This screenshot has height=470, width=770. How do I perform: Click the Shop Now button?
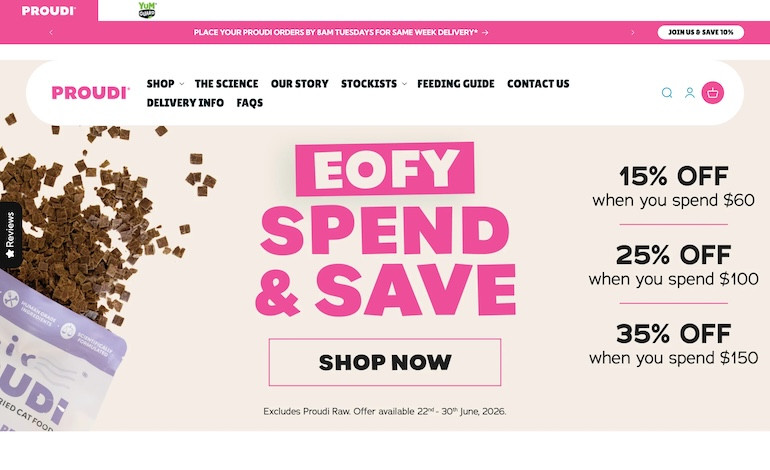(385, 362)
